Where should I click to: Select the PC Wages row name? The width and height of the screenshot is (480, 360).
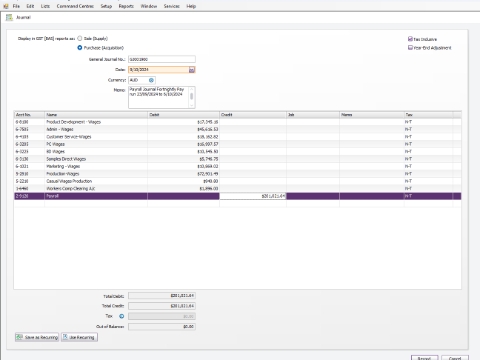click(55, 144)
